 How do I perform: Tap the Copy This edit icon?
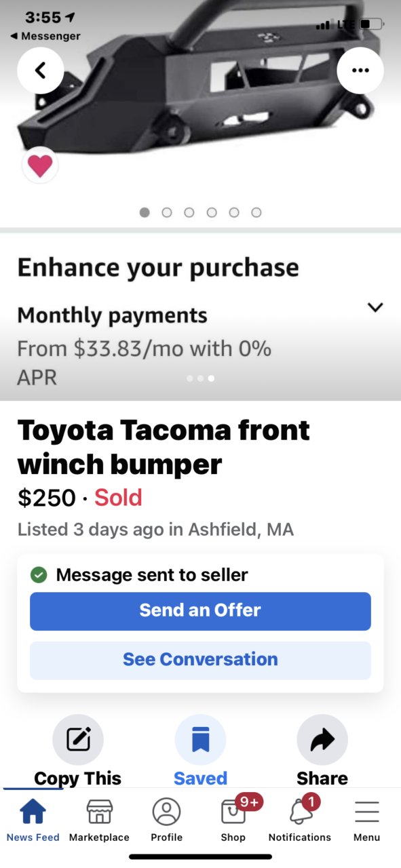pyautogui.click(x=78, y=740)
